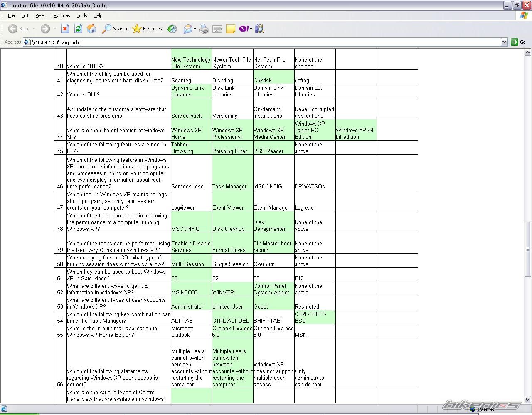532x415 pixels.
Task: Expand the address bar dropdown list
Action: [504, 42]
